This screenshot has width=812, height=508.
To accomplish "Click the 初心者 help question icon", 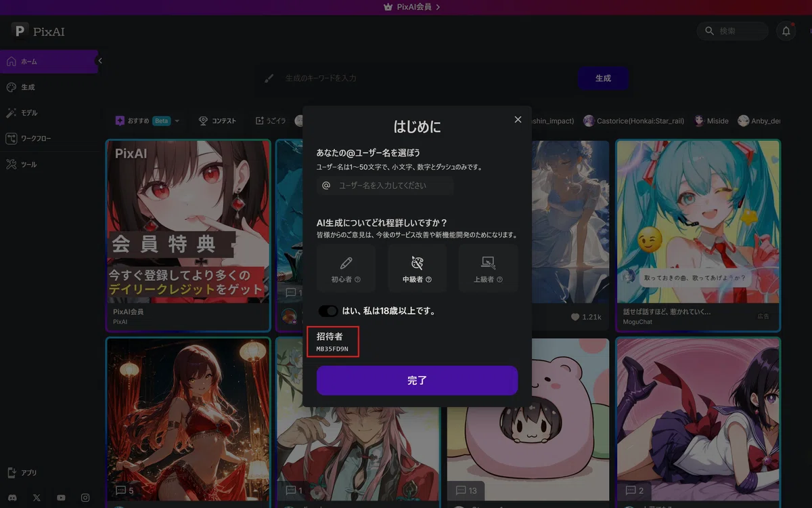I will point(358,279).
